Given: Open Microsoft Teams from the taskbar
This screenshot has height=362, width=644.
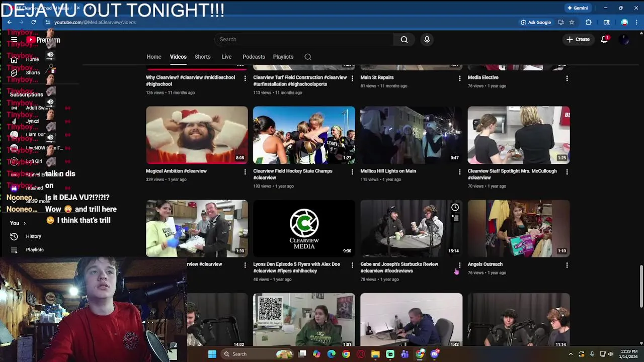Looking at the screenshot, I should click(405, 354).
